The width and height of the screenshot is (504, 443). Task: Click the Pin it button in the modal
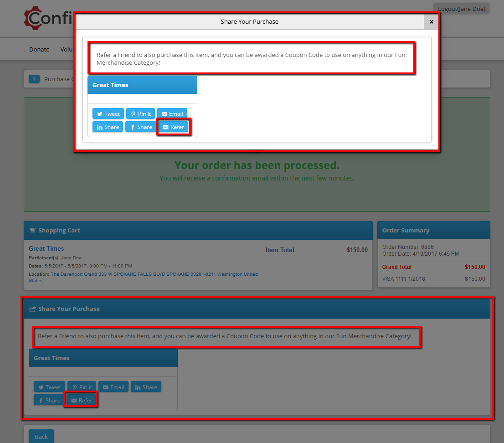[140, 114]
